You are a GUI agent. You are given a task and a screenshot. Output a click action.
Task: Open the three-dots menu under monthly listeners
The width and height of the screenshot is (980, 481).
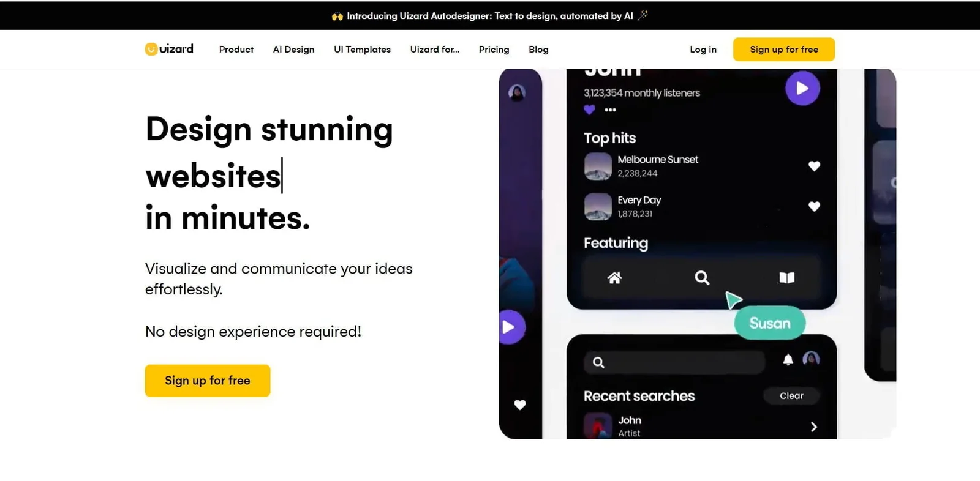pos(610,110)
